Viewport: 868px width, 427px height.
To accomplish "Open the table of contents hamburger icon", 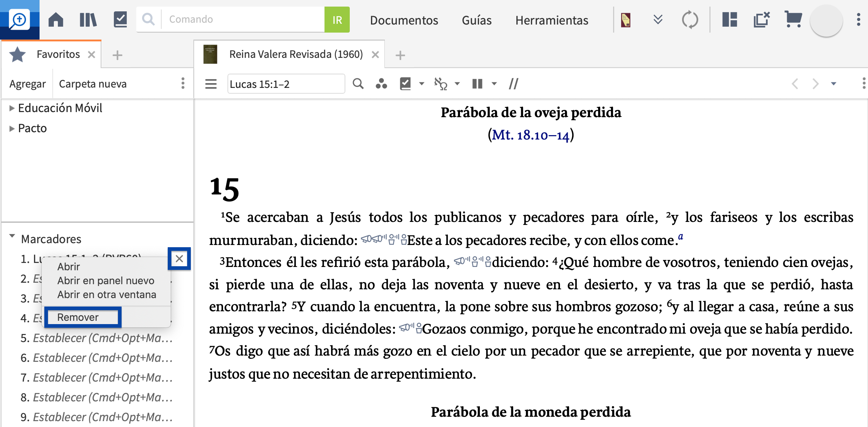I will (x=211, y=84).
